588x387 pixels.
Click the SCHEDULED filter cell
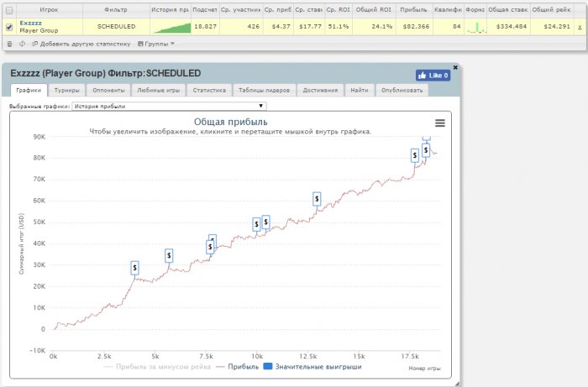click(116, 27)
